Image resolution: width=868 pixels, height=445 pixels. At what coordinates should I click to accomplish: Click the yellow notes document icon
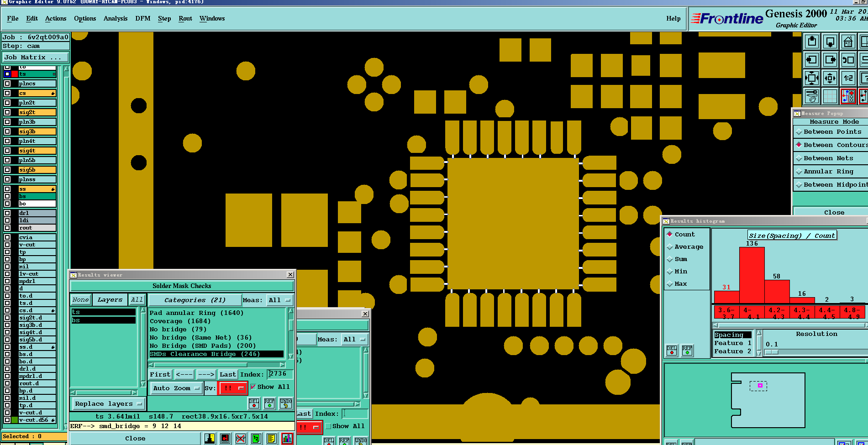[272, 439]
